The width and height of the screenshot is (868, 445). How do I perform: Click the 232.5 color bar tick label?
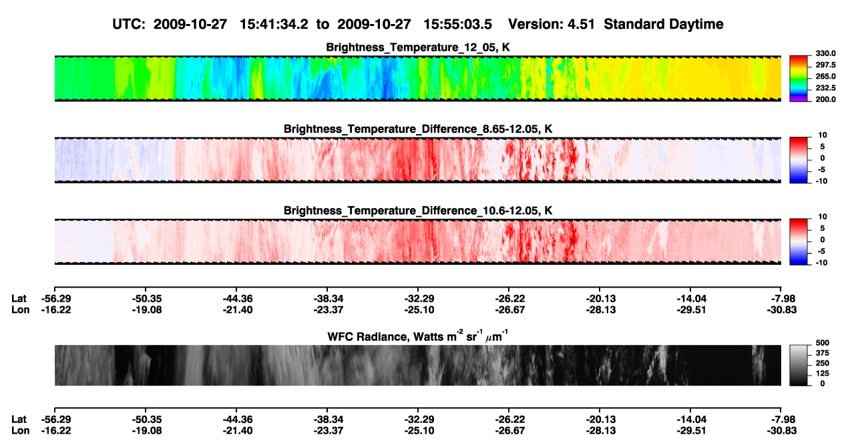(826, 88)
